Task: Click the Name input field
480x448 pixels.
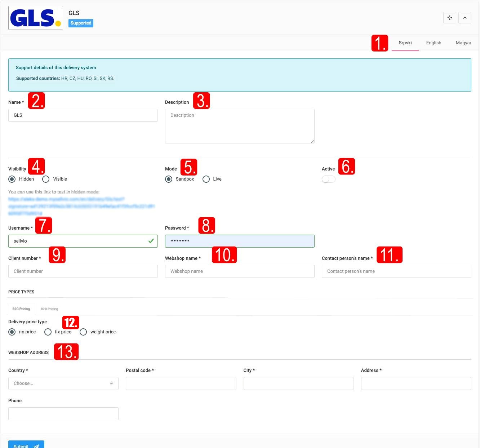Action: click(x=83, y=115)
